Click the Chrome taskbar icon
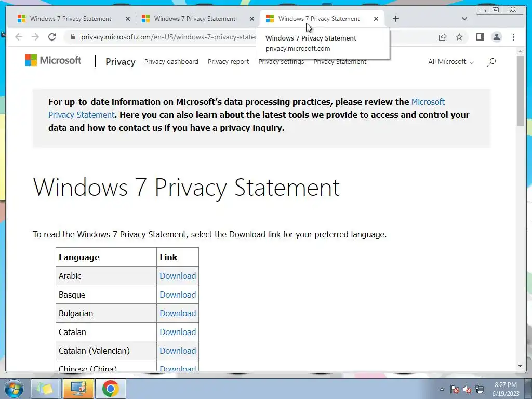 pyautogui.click(x=111, y=389)
